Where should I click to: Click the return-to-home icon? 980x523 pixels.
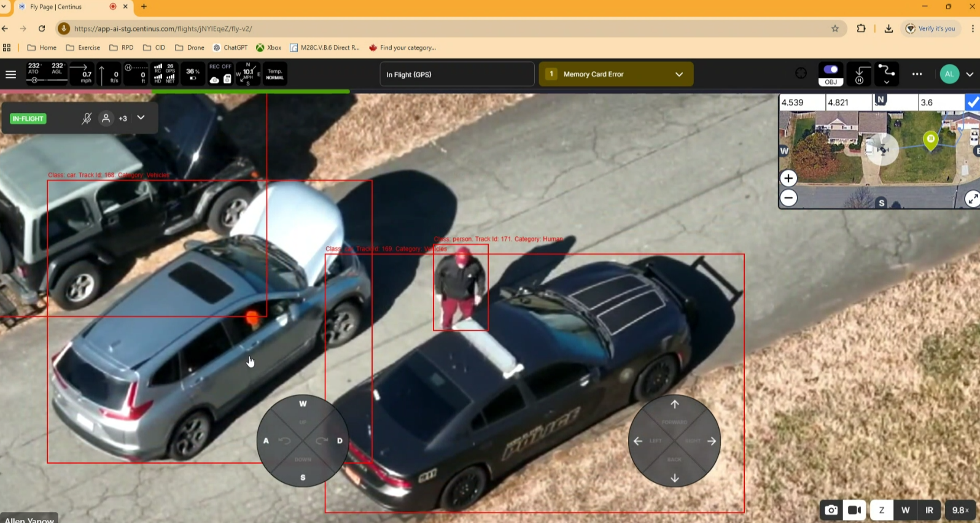859,74
